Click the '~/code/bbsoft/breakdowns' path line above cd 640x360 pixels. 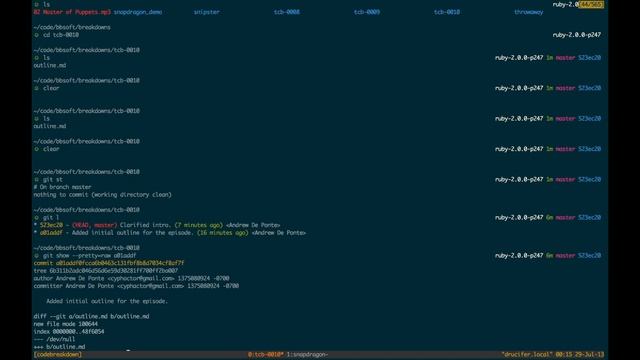pyautogui.click(x=72, y=27)
